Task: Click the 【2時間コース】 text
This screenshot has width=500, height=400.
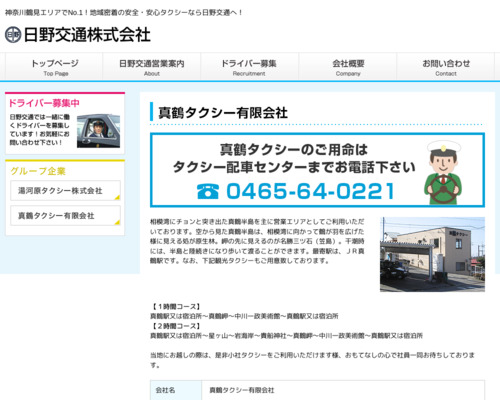Action: (x=176, y=326)
